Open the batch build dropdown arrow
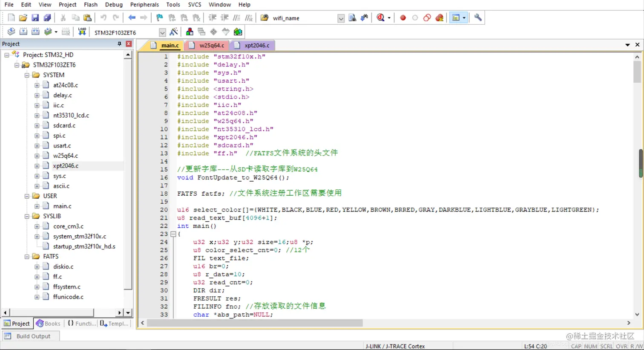This screenshot has width=644, height=350. pyautogui.click(x=56, y=32)
